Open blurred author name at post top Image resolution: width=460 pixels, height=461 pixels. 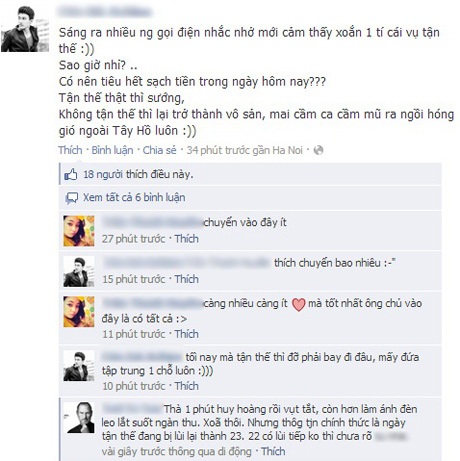click(104, 12)
